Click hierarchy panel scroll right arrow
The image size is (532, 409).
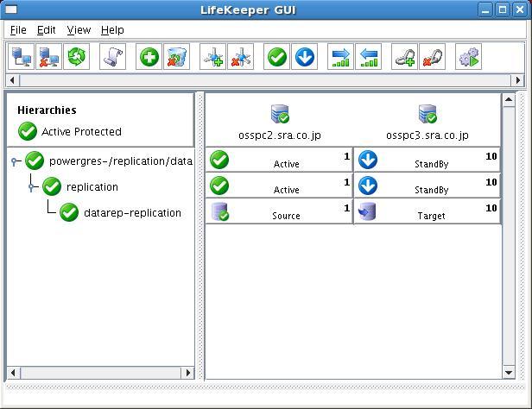point(188,373)
